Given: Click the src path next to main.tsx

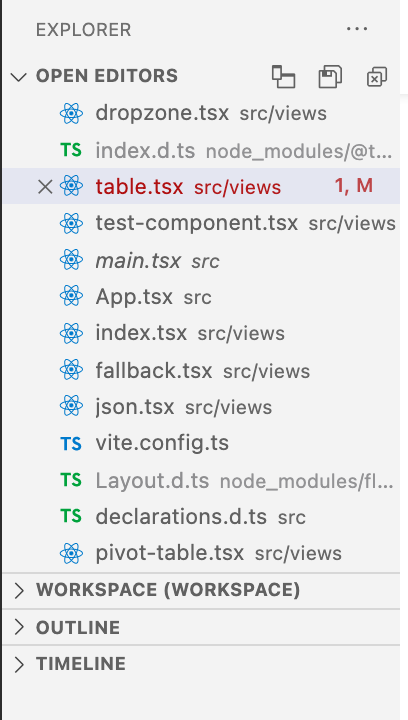Looking at the screenshot, I should click(206, 261).
